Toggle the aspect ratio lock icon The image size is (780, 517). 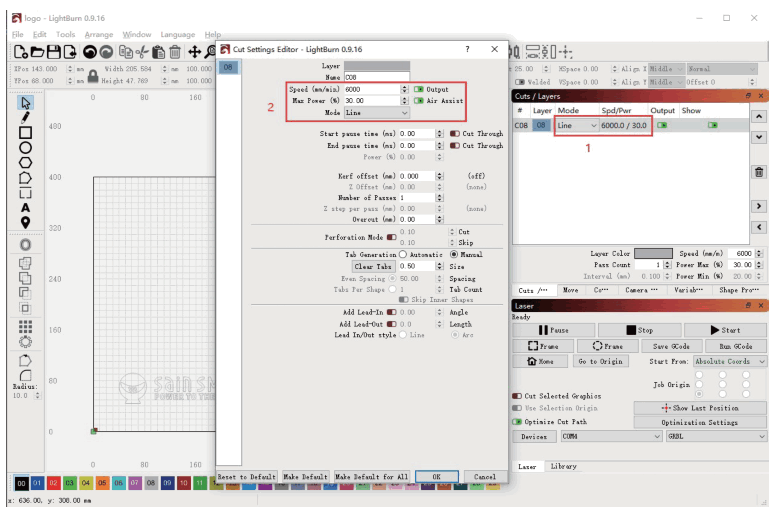93,76
